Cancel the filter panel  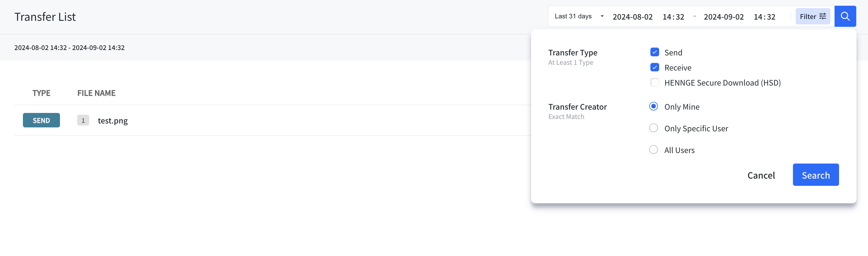coord(761,175)
